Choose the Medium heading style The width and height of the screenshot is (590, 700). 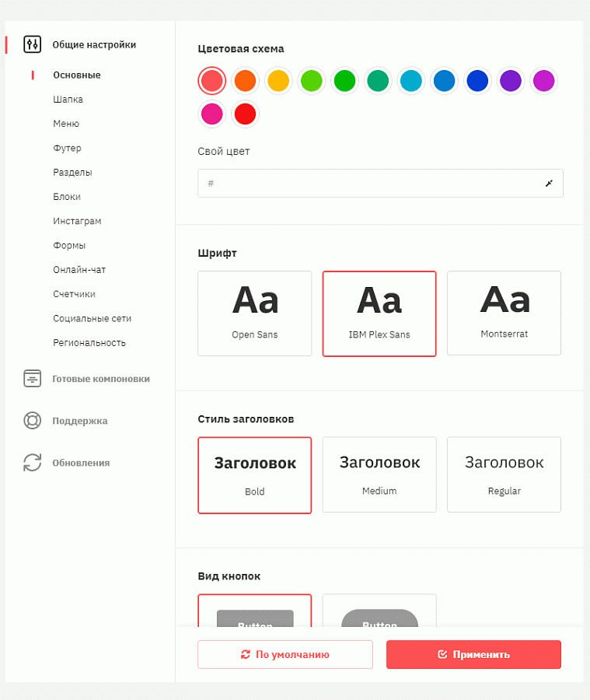(379, 474)
